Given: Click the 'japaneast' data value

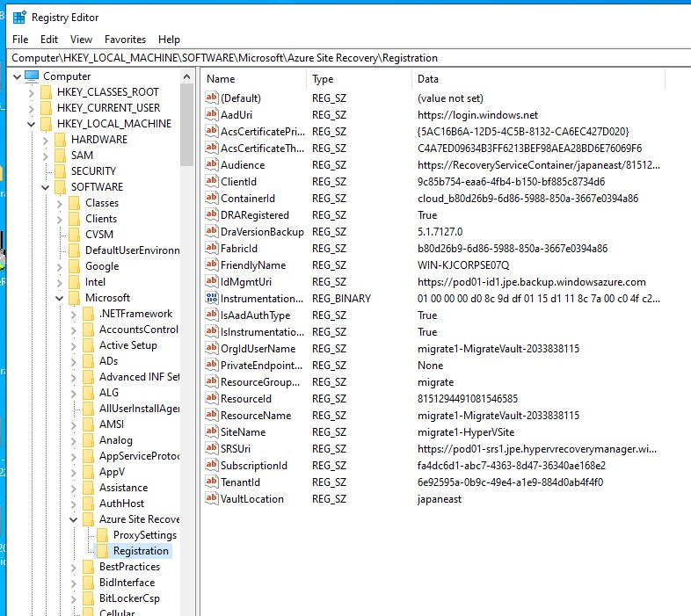Looking at the screenshot, I should [x=440, y=499].
